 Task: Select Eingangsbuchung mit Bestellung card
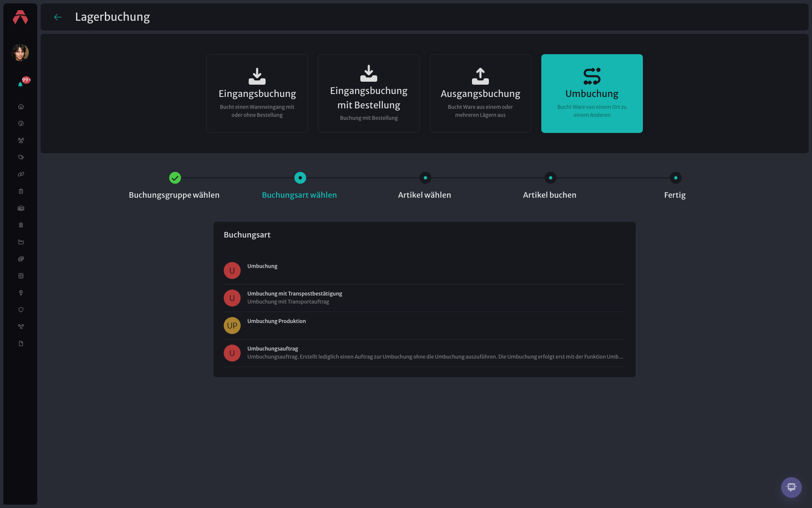tap(369, 94)
